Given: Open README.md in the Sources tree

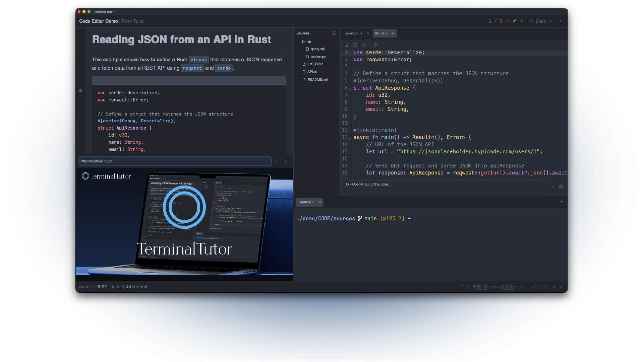Looking at the screenshot, I should click(315, 80).
